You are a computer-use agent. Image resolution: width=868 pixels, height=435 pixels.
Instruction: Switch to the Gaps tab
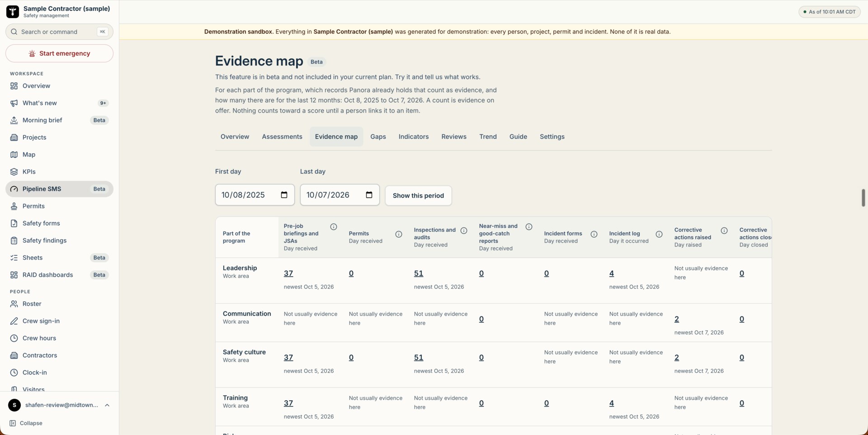coord(378,137)
